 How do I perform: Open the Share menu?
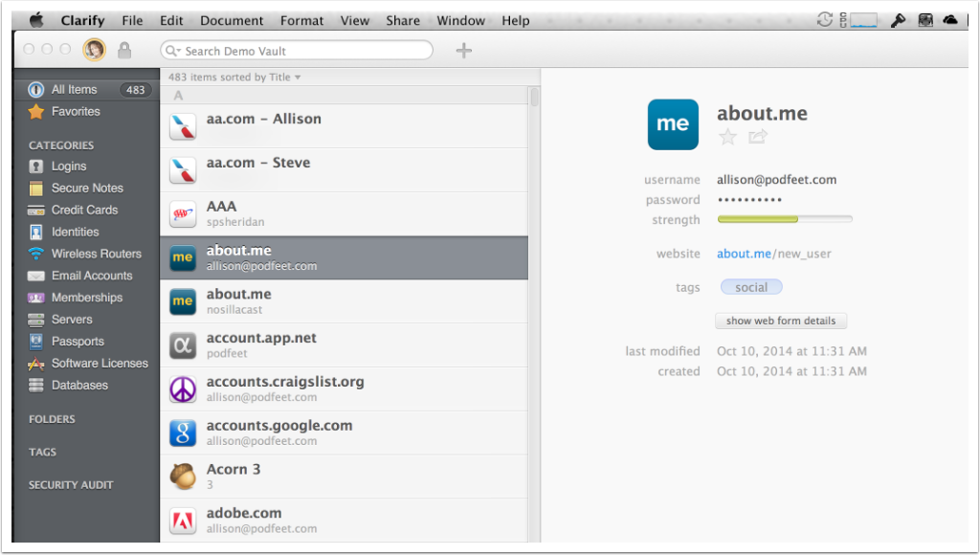point(402,20)
